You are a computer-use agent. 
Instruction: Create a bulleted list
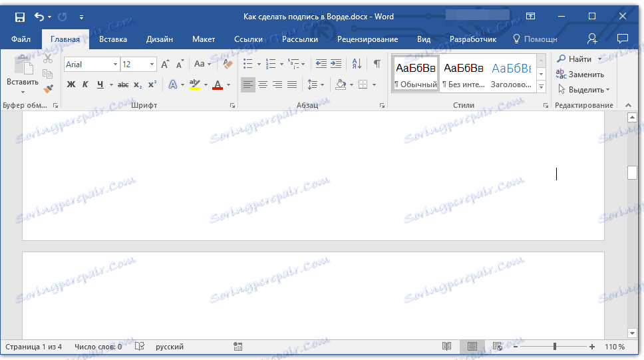pyautogui.click(x=247, y=64)
